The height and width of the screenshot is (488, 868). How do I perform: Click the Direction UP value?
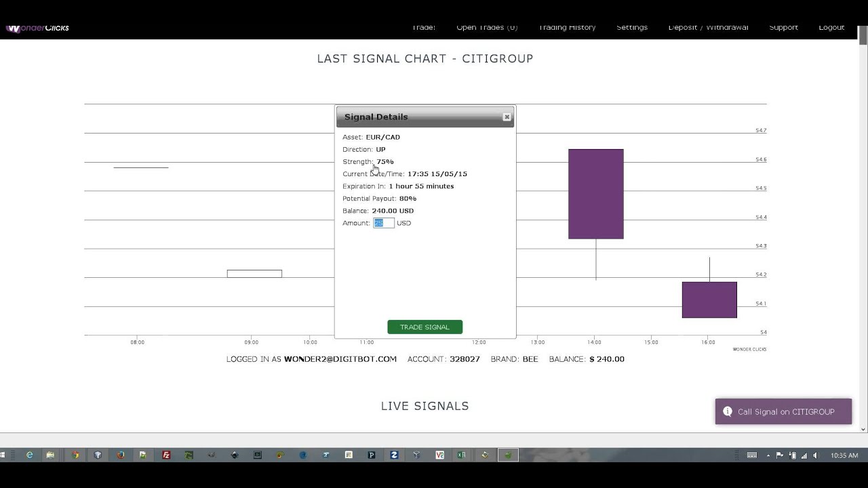point(380,149)
